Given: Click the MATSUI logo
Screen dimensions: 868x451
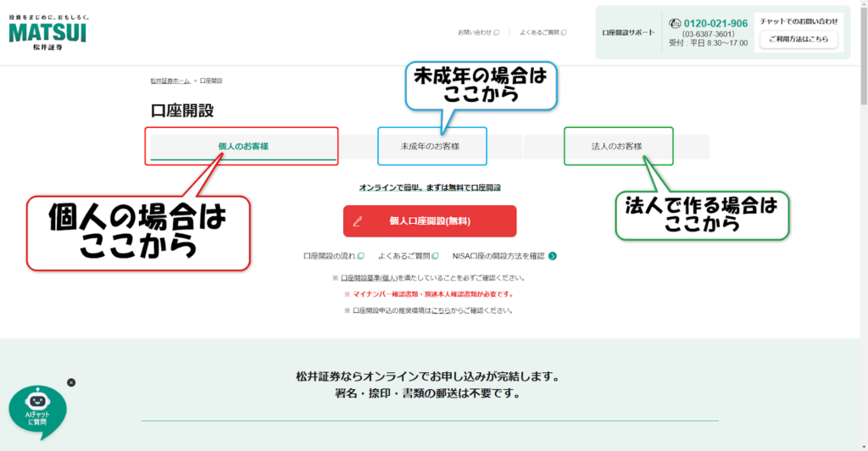Looking at the screenshot, I should [48, 33].
